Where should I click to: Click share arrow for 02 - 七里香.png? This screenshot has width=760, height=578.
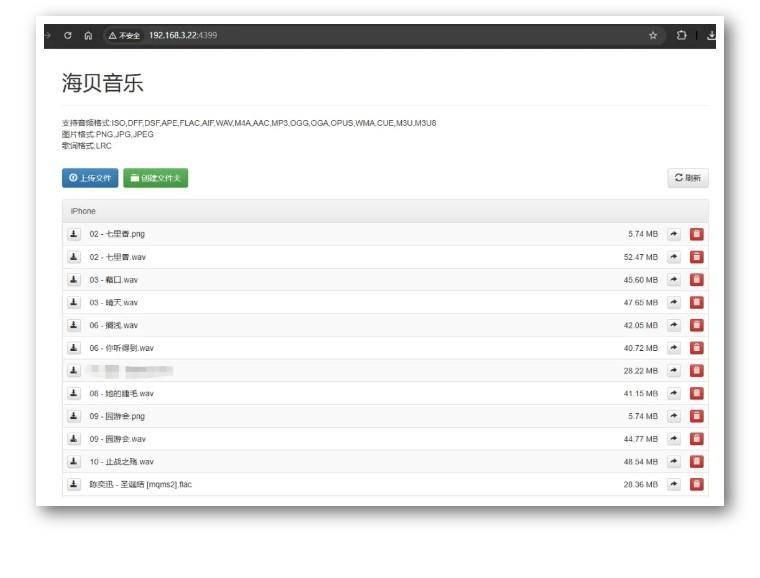[x=674, y=234]
